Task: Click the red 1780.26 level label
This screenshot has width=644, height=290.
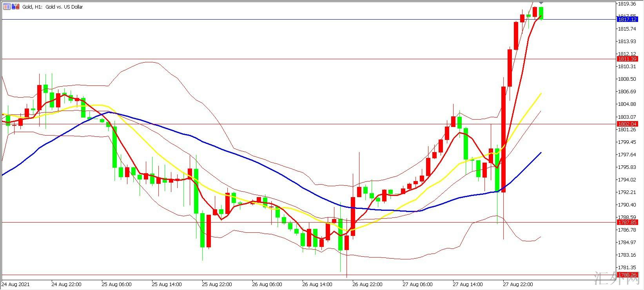Action: 627,275
